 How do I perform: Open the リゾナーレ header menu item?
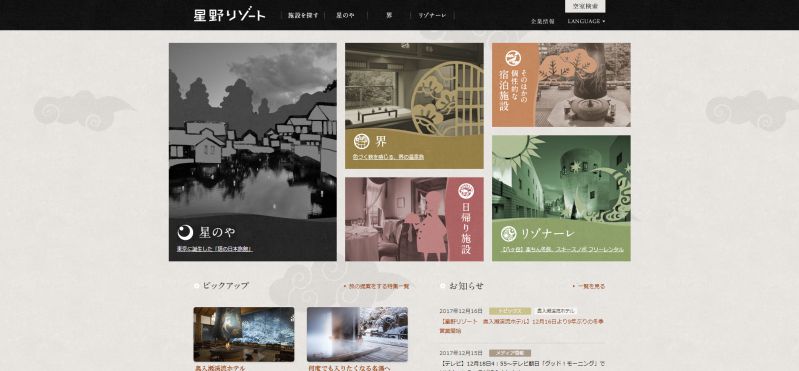point(432,15)
